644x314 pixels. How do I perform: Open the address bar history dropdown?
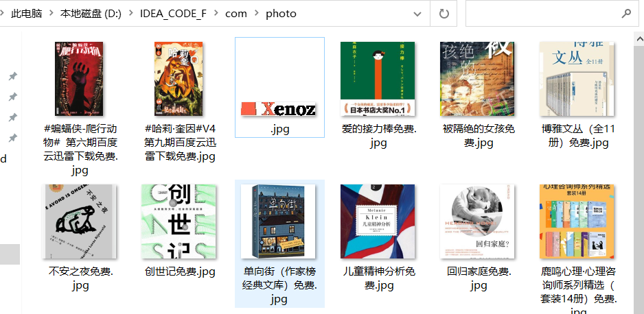click(x=417, y=14)
